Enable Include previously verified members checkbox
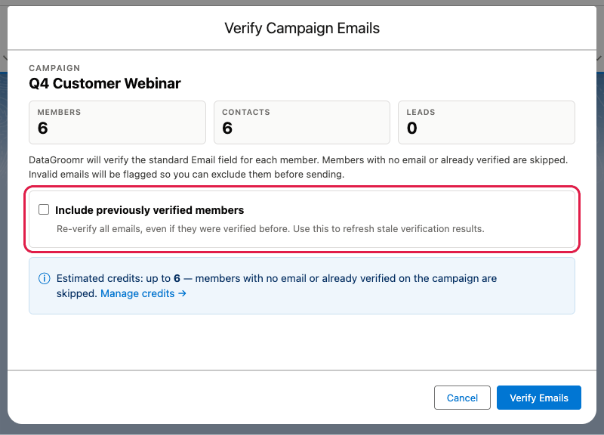This screenshot has height=435, width=604. pos(44,210)
